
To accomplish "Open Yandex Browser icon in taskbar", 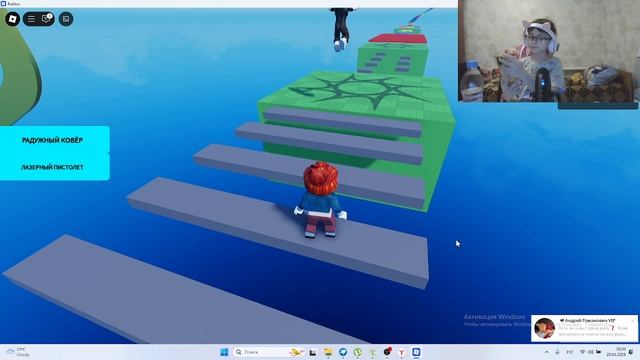I will 402,352.
